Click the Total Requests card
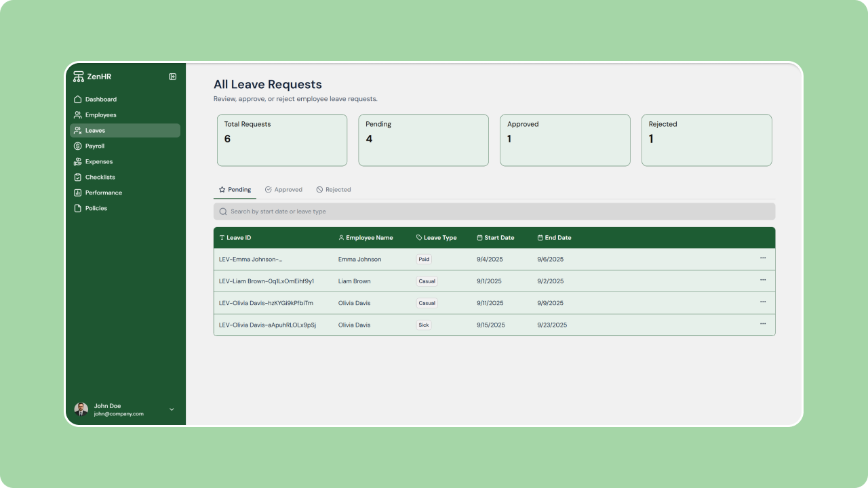Viewport: 868px width, 488px height. click(x=282, y=140)
